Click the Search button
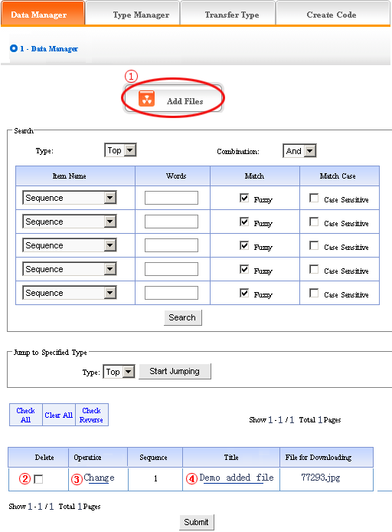Screen dimensions: 392x532 coord(183,317)
